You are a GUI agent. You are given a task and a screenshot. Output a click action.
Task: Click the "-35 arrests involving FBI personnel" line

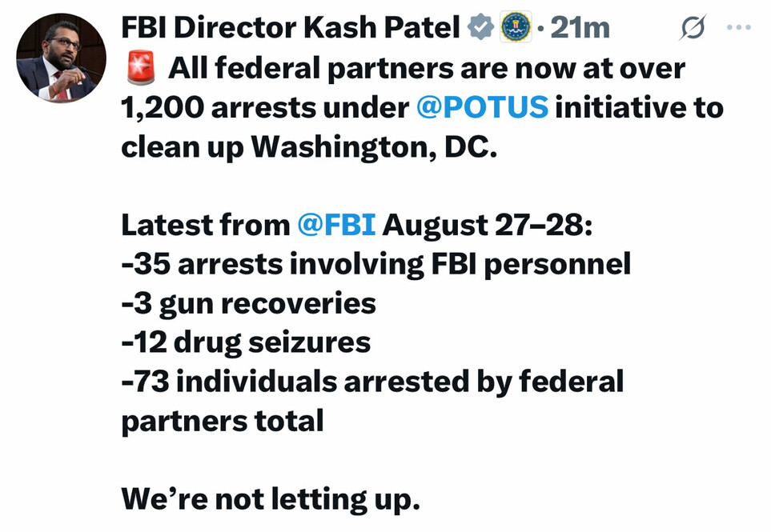point(375,265)
